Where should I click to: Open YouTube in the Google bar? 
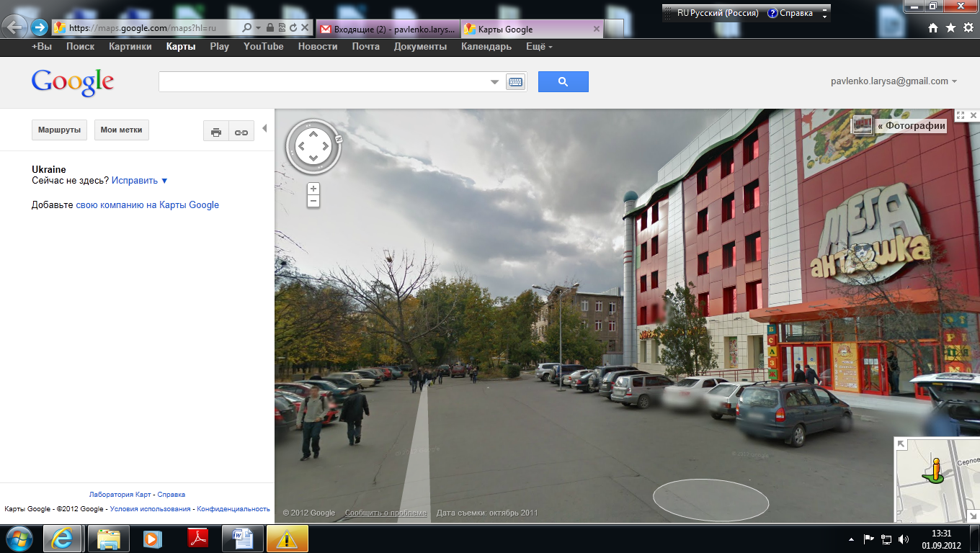264,47
